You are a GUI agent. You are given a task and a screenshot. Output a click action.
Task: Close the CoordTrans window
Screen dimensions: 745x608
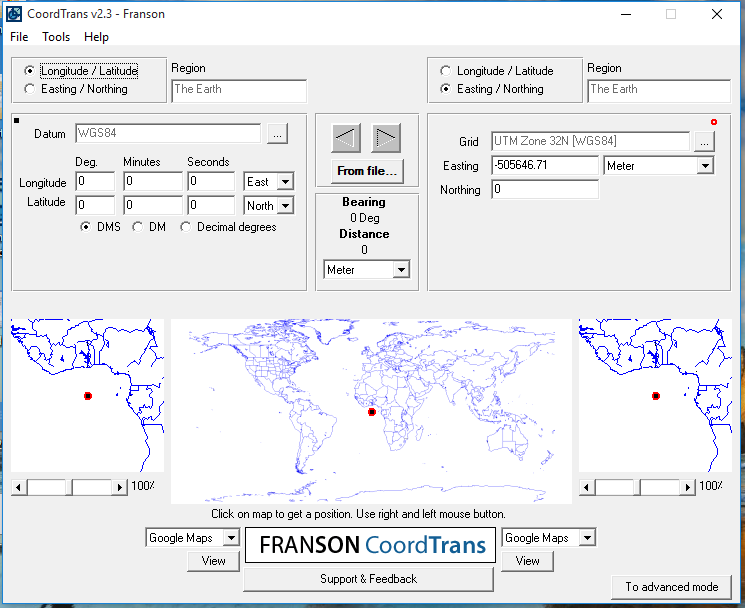click(x=716, y=14)
